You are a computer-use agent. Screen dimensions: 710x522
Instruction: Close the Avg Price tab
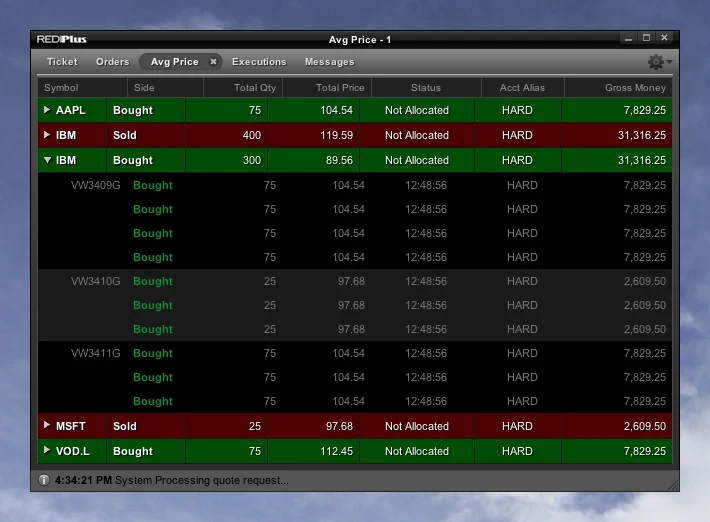point(213,62)
